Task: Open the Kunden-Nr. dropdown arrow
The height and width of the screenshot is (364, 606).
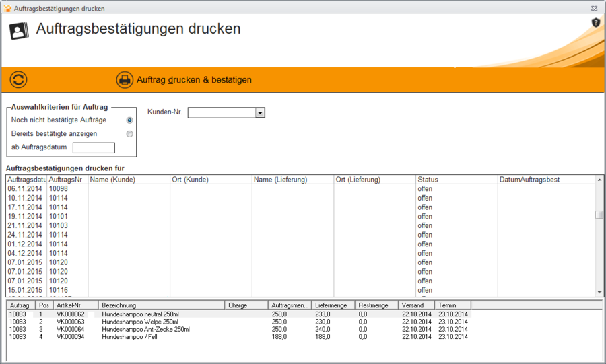Action: tap(260, 113)
